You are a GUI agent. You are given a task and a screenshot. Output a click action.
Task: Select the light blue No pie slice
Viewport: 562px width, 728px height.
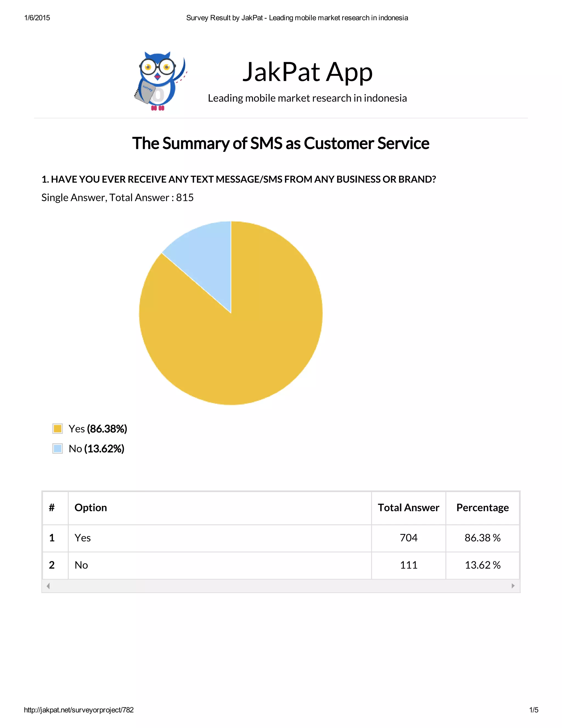(x=207, y=257)
